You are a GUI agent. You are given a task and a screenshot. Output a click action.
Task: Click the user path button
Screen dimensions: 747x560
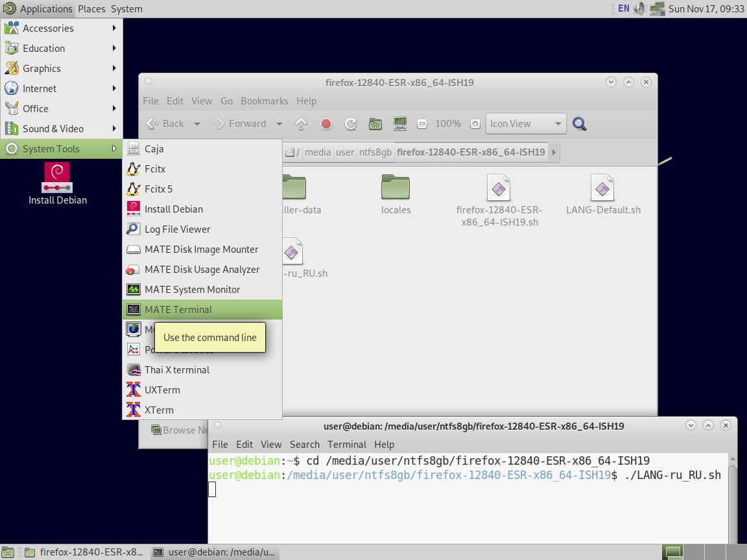(345, 152)
